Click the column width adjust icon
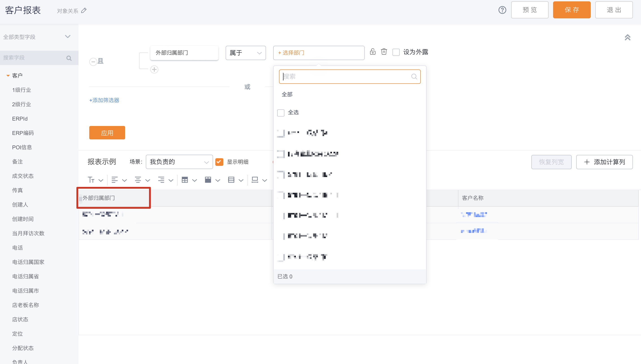 pos(254,180)
